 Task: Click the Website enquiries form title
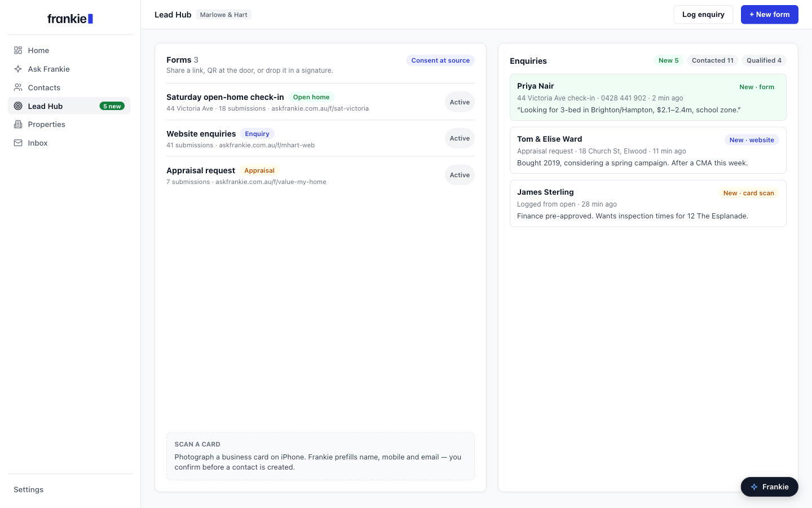(x=201, y=134)
